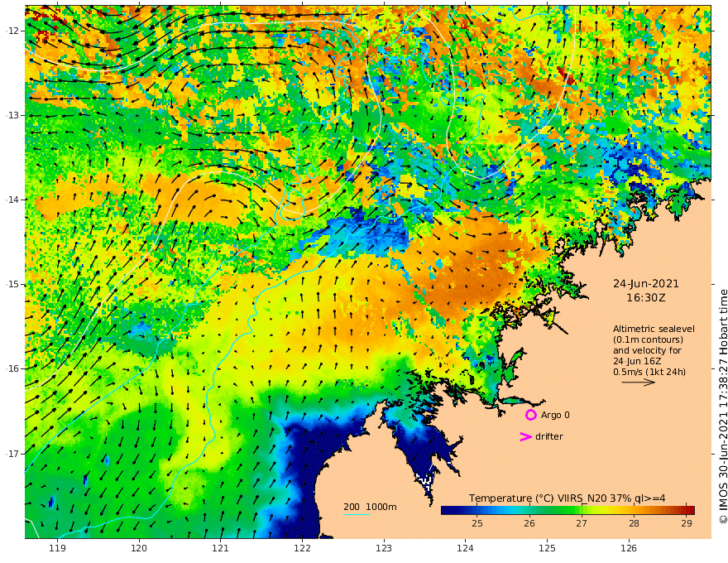This screenshot has width=728, height=563.
Task: Click the longitude axis label 124
Action: click(x=465, y=548)
